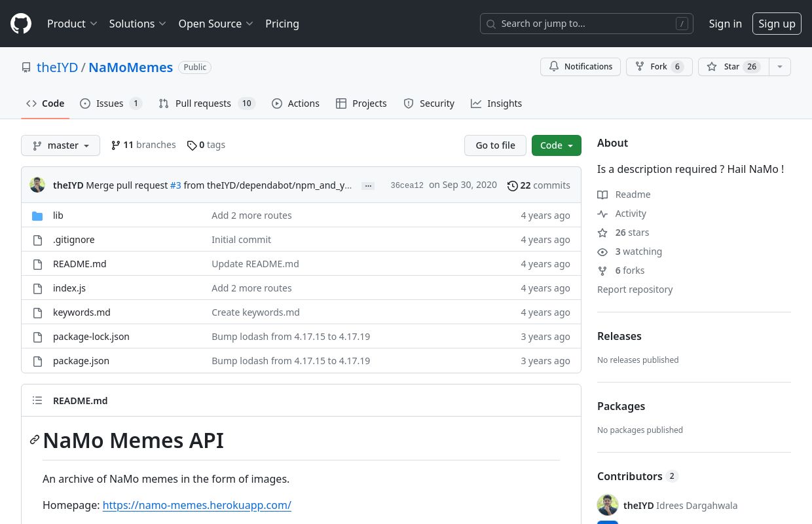Open the Releases heading link
The height and width of the screenshot is (524, 812).
tap(619, 336)
